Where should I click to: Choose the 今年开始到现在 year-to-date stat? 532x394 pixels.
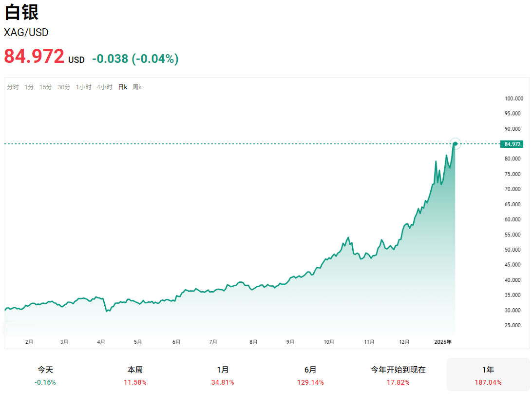click(399, 375)
